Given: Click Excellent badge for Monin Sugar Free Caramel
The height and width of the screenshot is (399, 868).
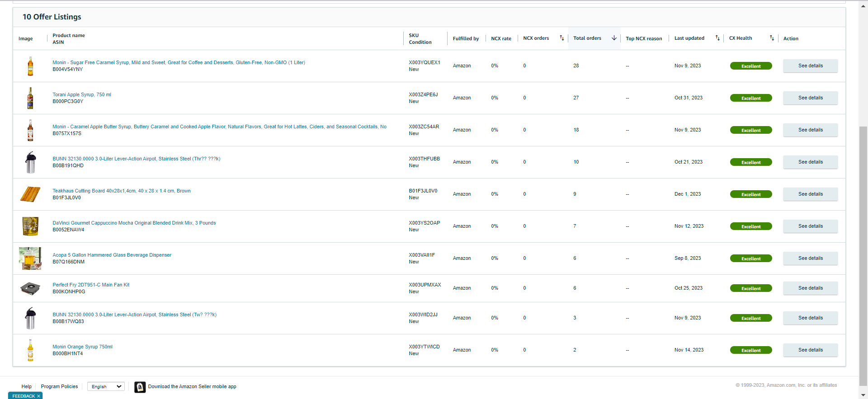Looking at the screenshot, I should (x=751, y=66).
